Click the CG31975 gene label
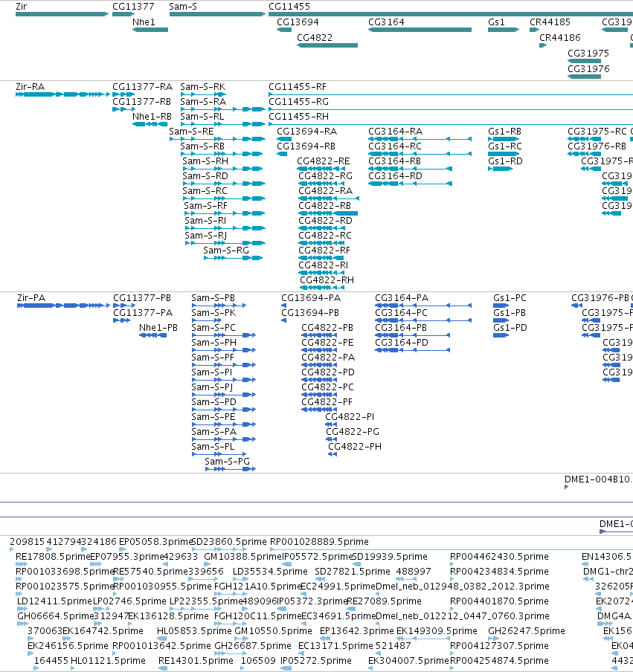The width and height of the screenshot is (633, 672). tap(588, 53)
